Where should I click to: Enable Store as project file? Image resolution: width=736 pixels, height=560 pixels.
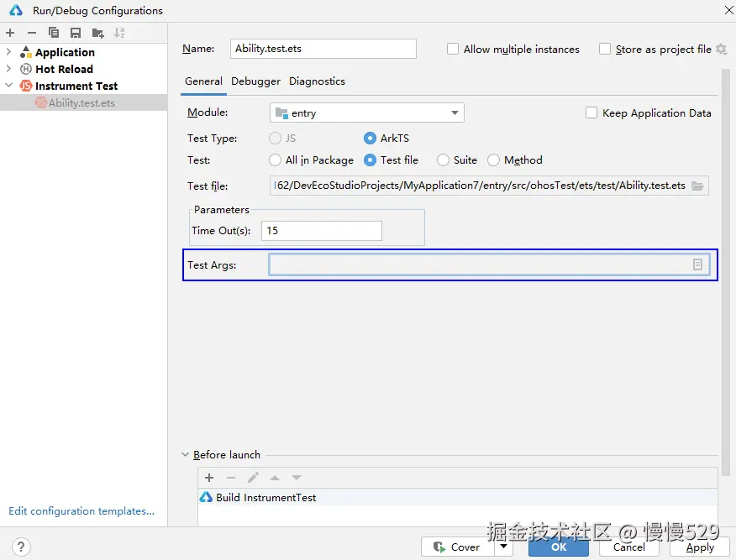[x=605, y=49]
